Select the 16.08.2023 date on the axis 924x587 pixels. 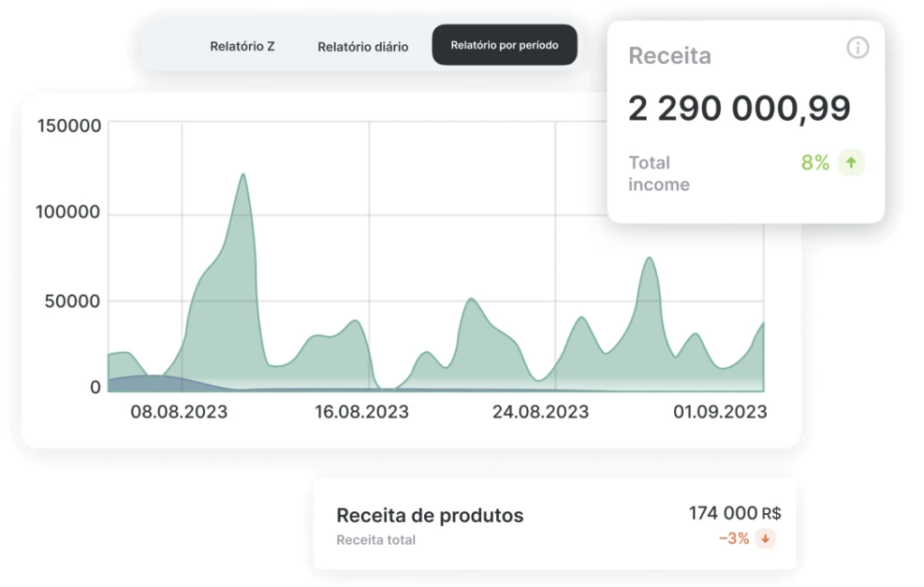pos(361,412)
